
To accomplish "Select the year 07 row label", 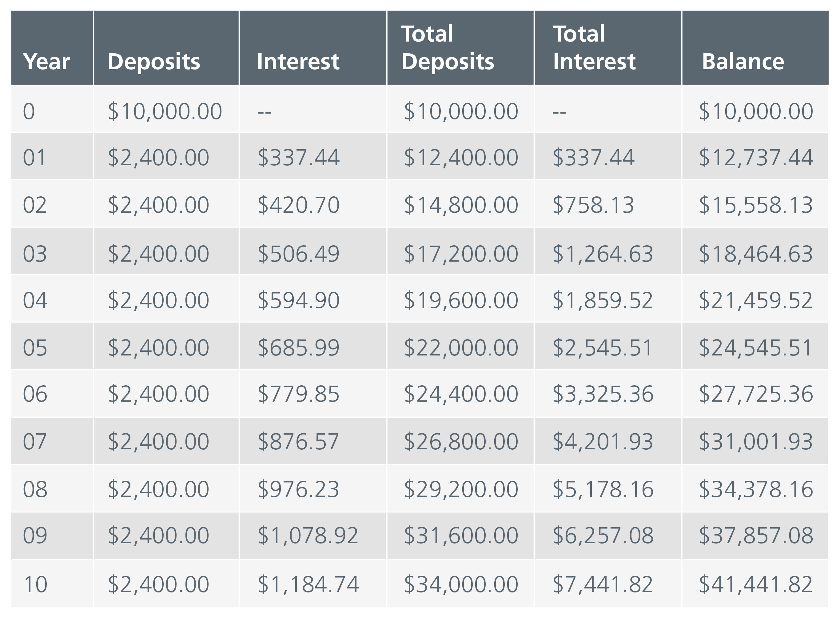I will [35, 441].
